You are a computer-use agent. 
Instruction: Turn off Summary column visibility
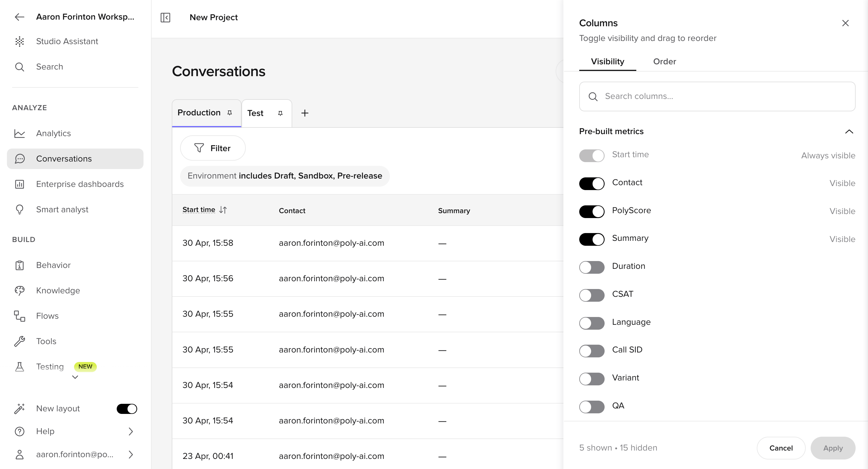pyautogui.click(x=592, y=239)
